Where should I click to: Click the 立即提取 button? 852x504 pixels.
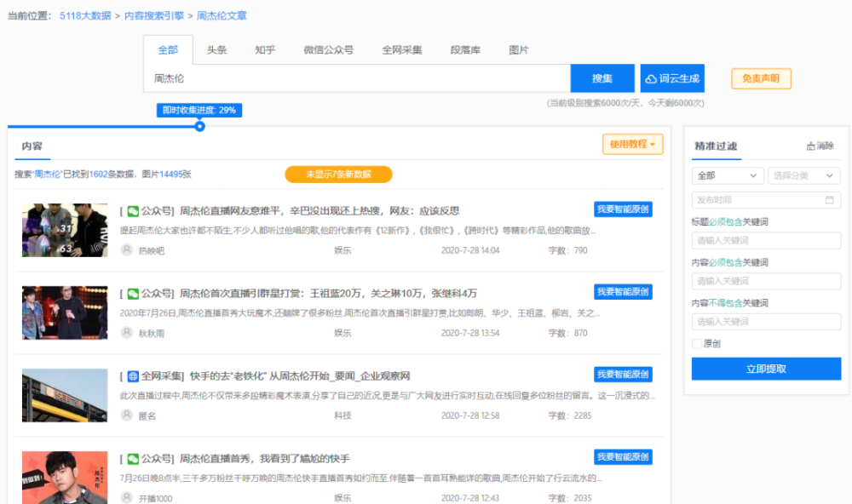coord(766,369)
